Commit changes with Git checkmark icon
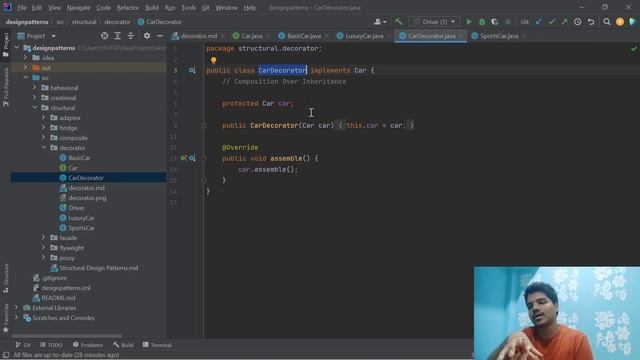 coord(552,22)
